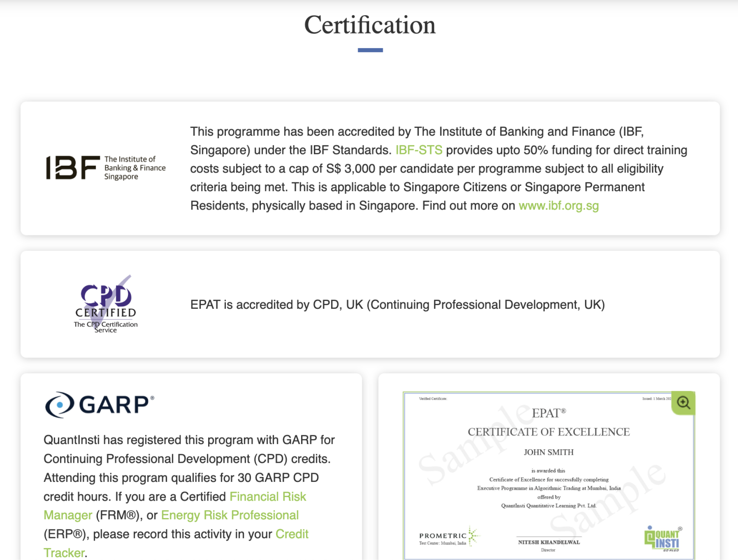Select the Certification heading text

click(370, 25)
